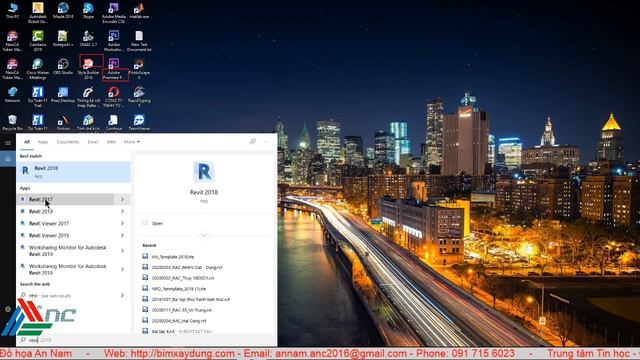Launch Adobe Premiere desktop shortcut
Image resolution: width=640 pixels, height=360 pixels.
pos(114,69)
